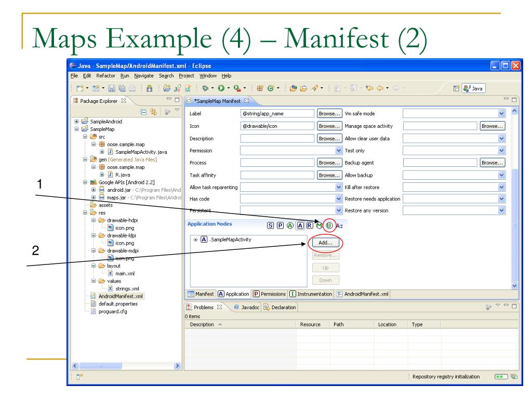
Task: Click Browse... next to the Icon field
Action: coord(329,126)
